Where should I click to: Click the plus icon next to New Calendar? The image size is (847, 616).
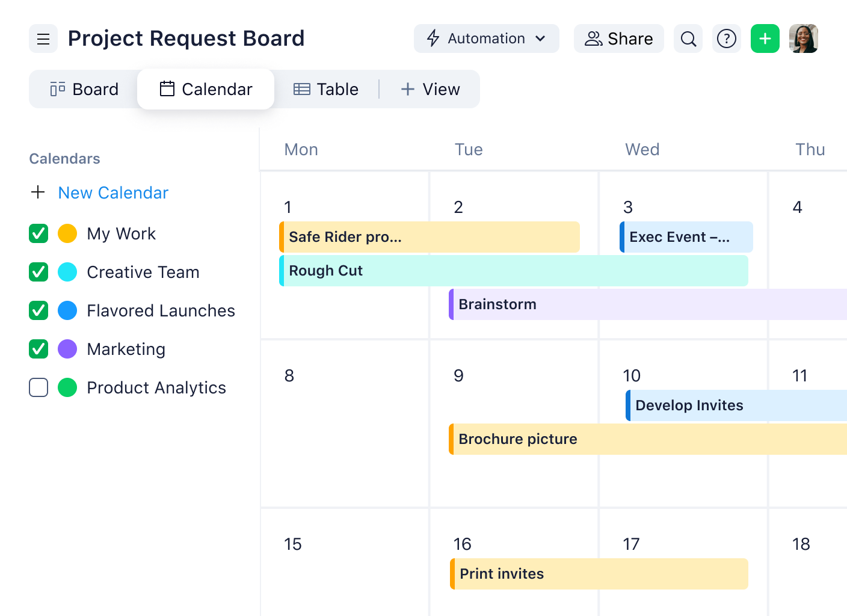pos(38,192)
